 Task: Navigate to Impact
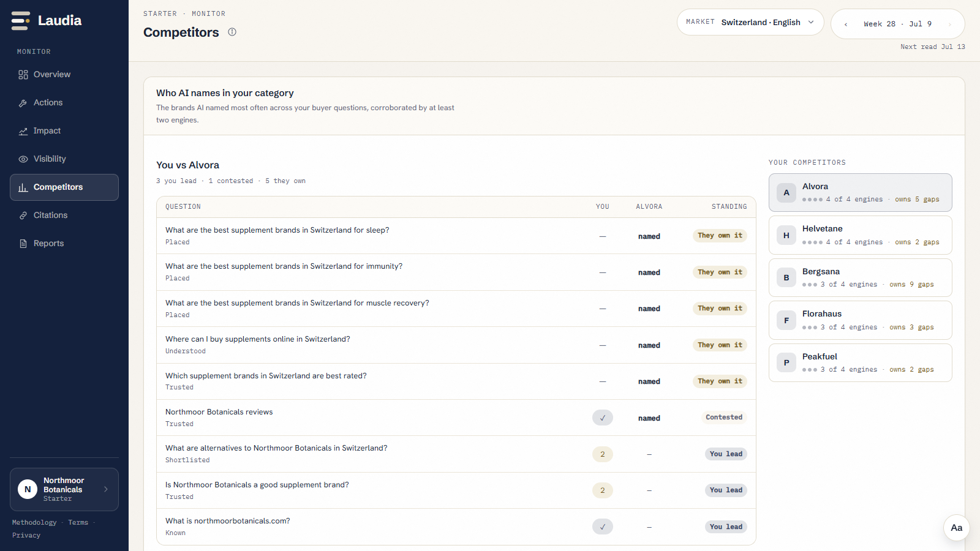[64, 131]
